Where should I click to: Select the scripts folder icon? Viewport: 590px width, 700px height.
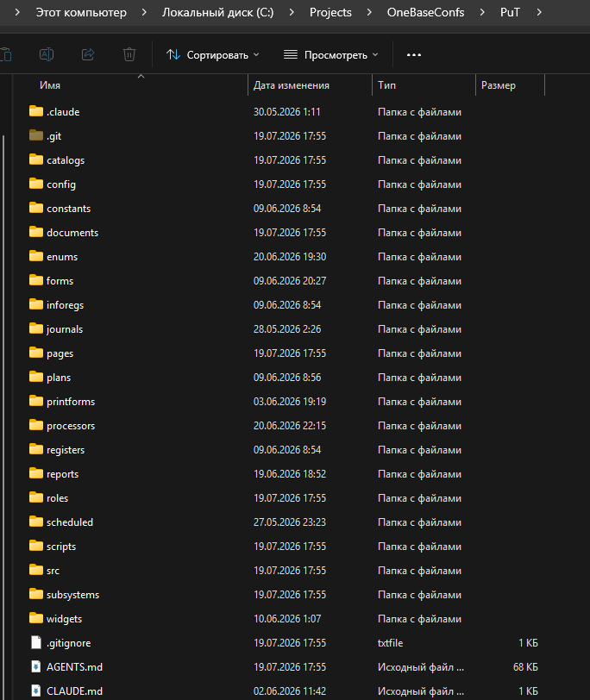pos(36,545)
